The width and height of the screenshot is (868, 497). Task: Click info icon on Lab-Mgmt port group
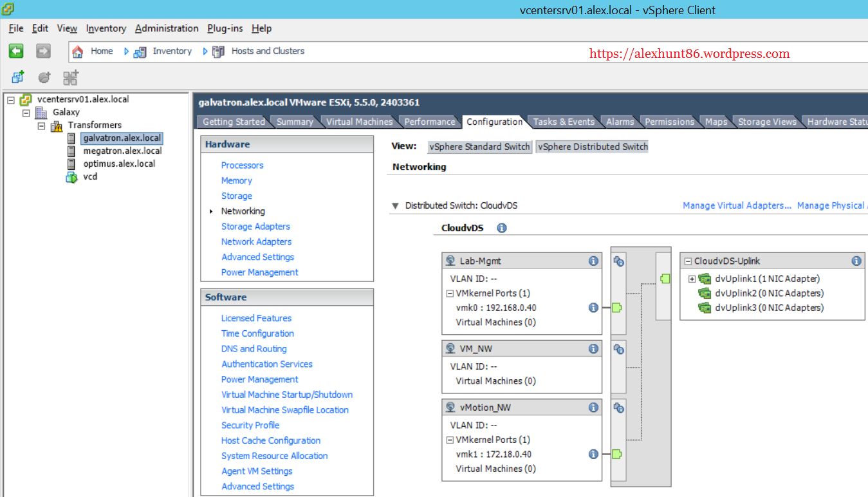[593, 261]
